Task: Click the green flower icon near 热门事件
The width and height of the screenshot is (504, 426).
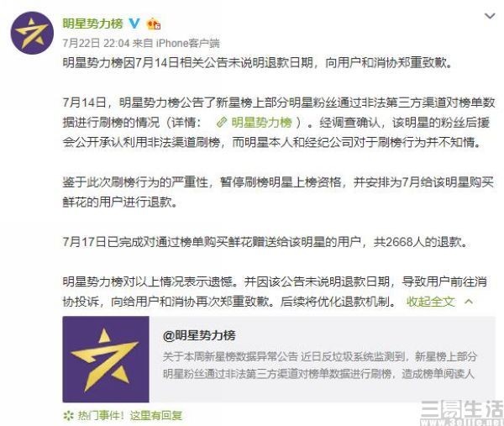Action: [69, 416]
